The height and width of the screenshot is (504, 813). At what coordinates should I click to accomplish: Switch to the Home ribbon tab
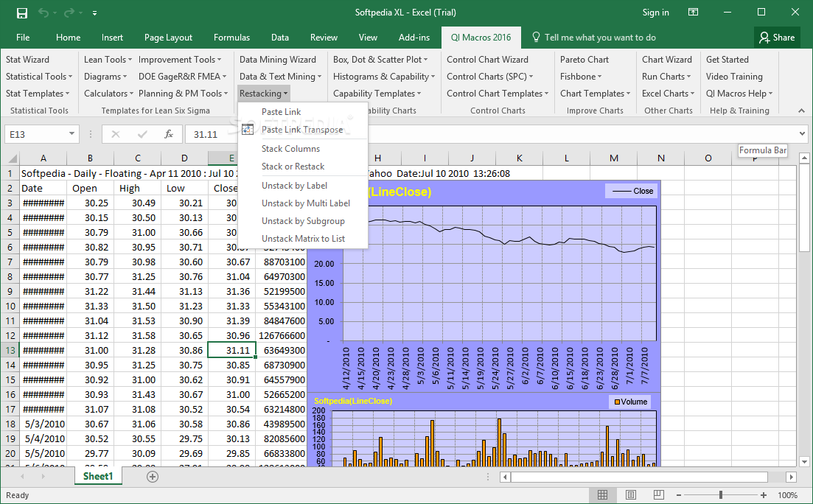68,38
